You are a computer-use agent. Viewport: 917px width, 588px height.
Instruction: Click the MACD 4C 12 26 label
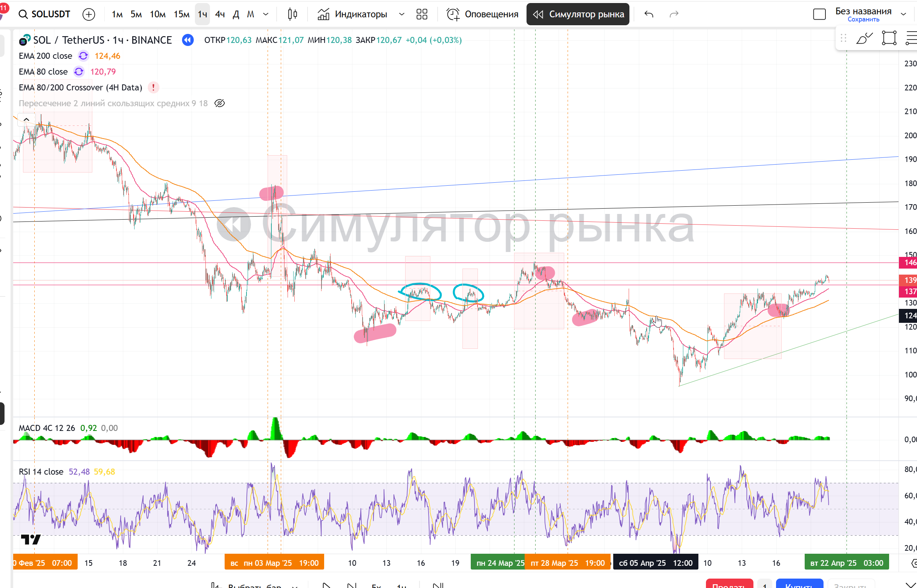pos(47,428)
